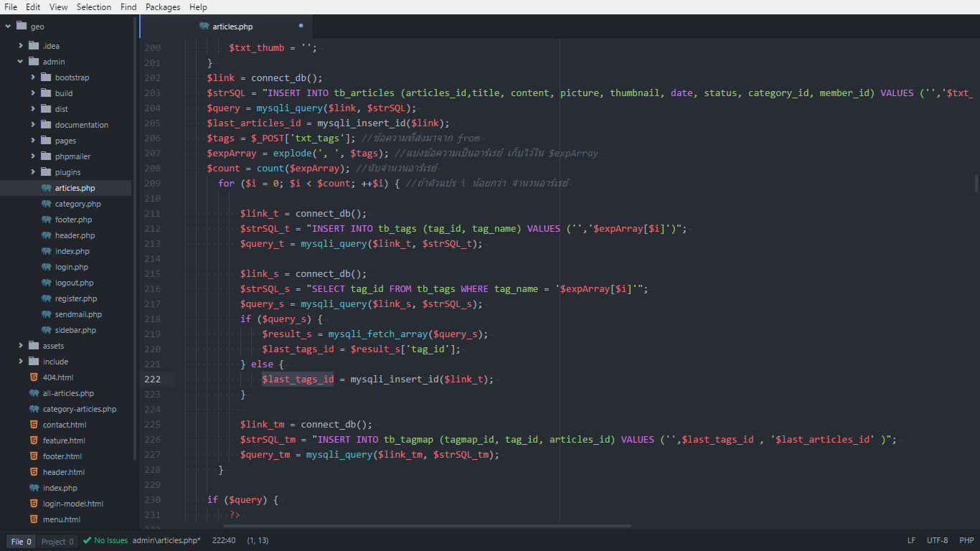
Task: Open index.php inside the admin folder
Action: click(x=72, y=251)
